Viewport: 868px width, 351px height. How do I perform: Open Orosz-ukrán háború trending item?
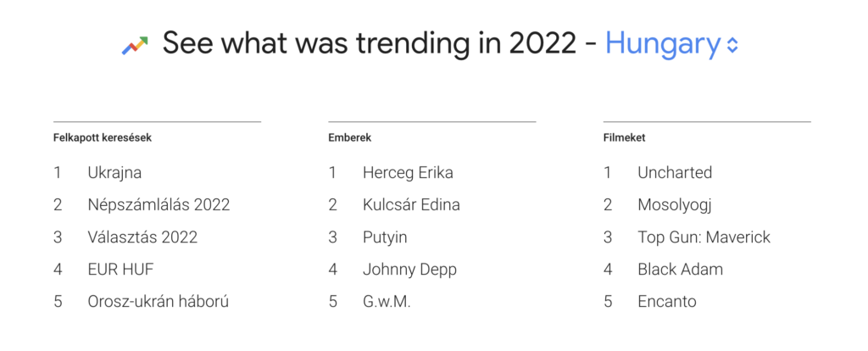click(158, 302)
